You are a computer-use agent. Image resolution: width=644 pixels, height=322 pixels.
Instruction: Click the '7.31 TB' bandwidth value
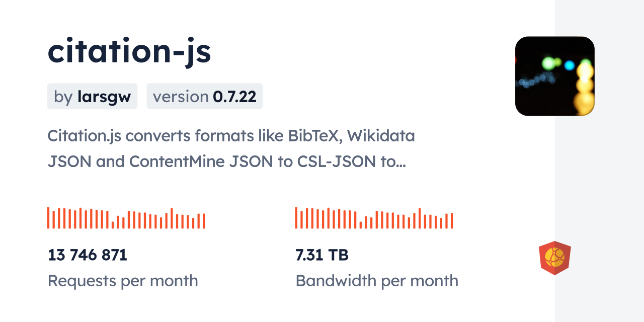click(322, 255)
